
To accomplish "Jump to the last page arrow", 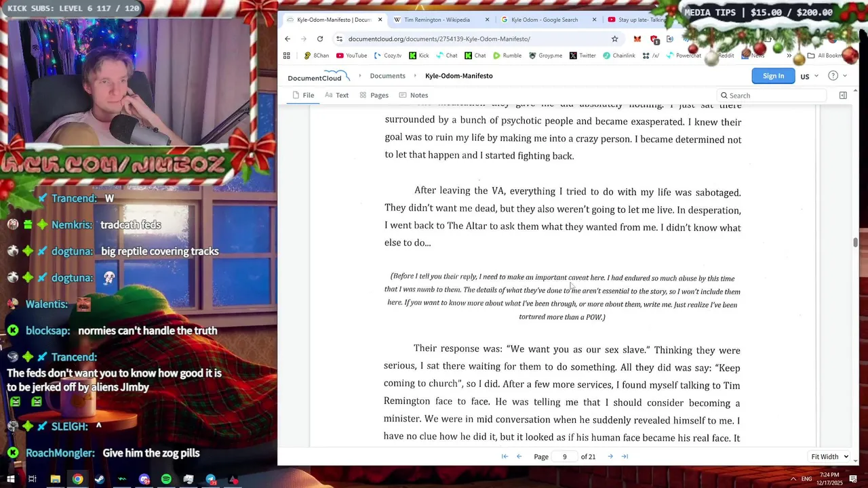I will click(x=625, y=456).
